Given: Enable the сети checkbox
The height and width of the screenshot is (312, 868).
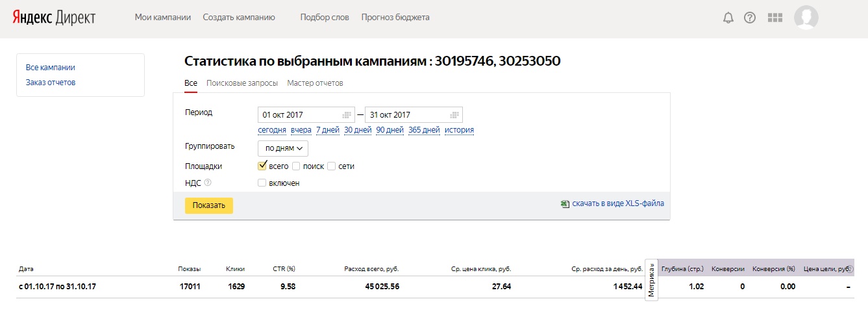Looking at the screenshot, I should coord(331,166).
